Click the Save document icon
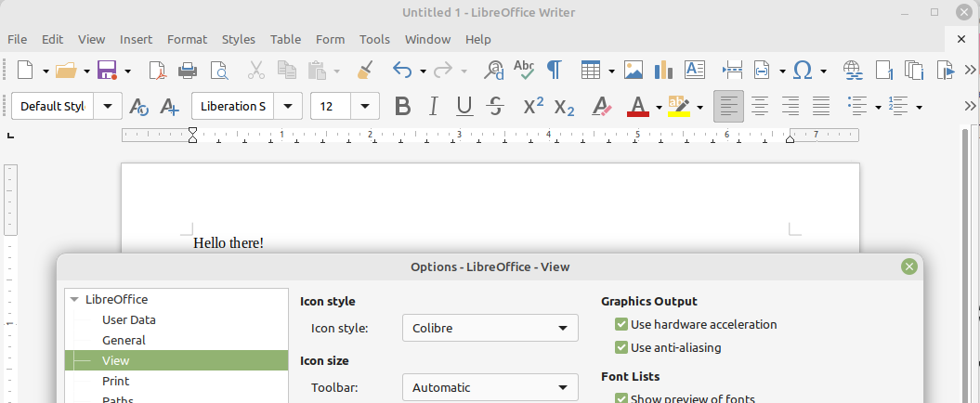The width and height of the screenshot is (980, 403). click(x=106, y=71)
